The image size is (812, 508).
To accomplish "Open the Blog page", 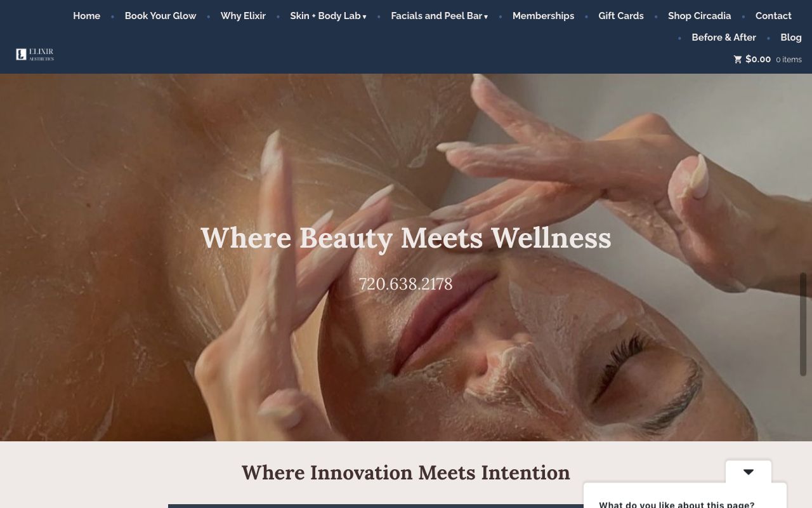I will [791, 37].
